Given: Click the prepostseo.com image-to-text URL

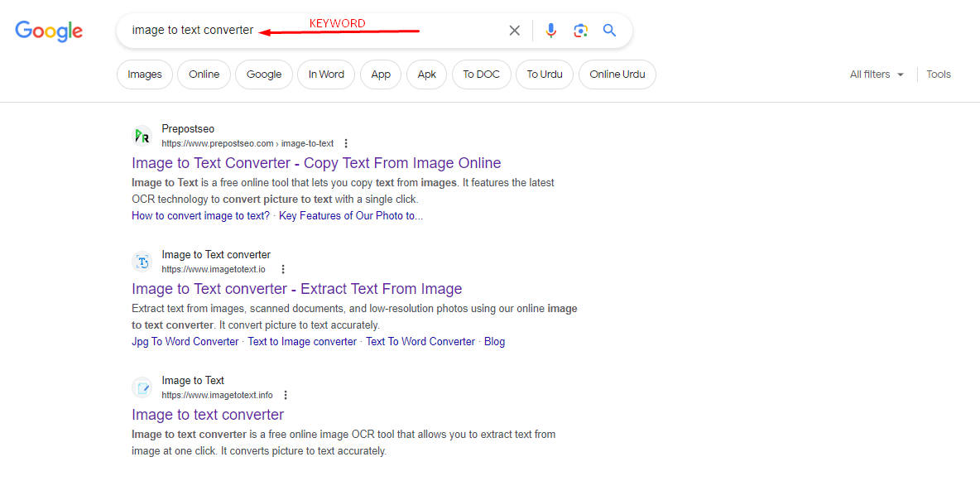Looking at the screenshot, I should [248, 143].
